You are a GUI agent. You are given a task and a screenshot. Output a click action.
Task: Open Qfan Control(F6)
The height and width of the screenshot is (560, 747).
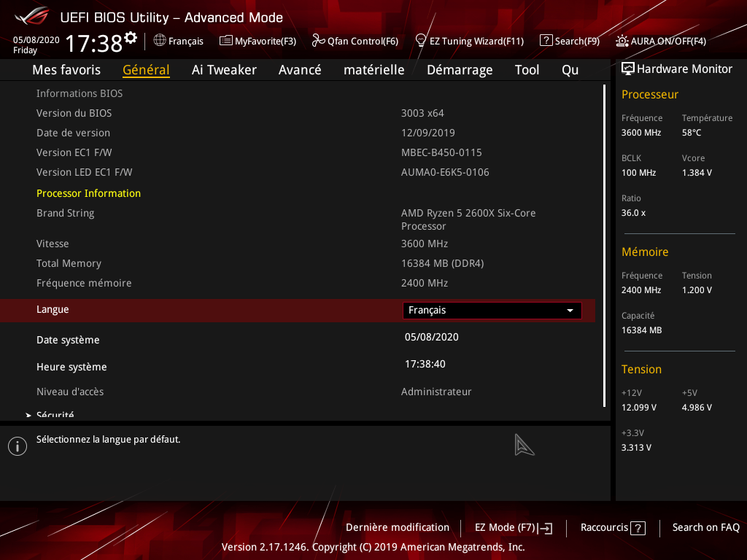[355, 41]
